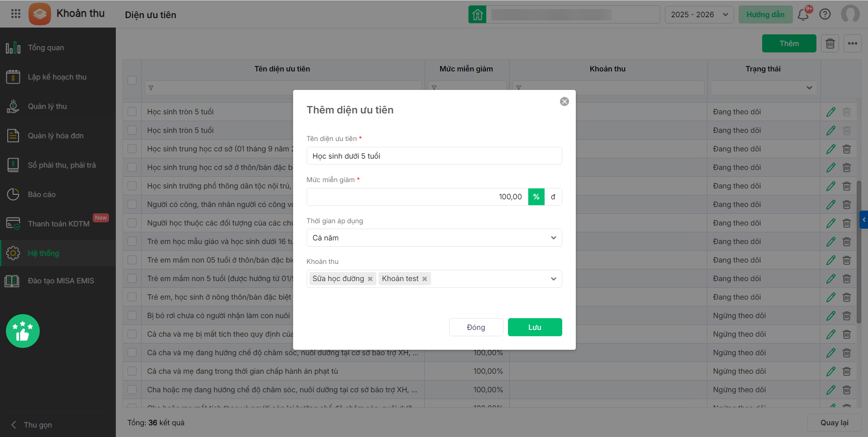Open the app launcher grid
The width and height of the screenshot is (868, 437).
(16, 14)
